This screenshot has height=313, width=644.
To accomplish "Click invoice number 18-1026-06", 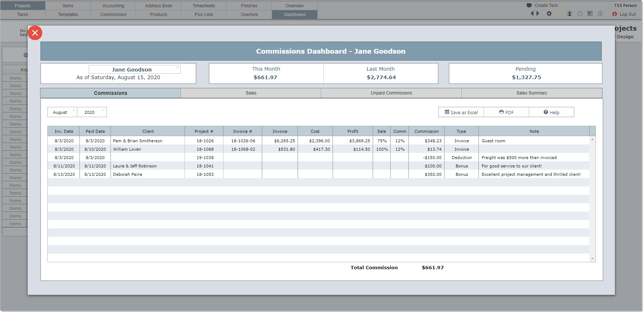I will click(x=243, y=141).
